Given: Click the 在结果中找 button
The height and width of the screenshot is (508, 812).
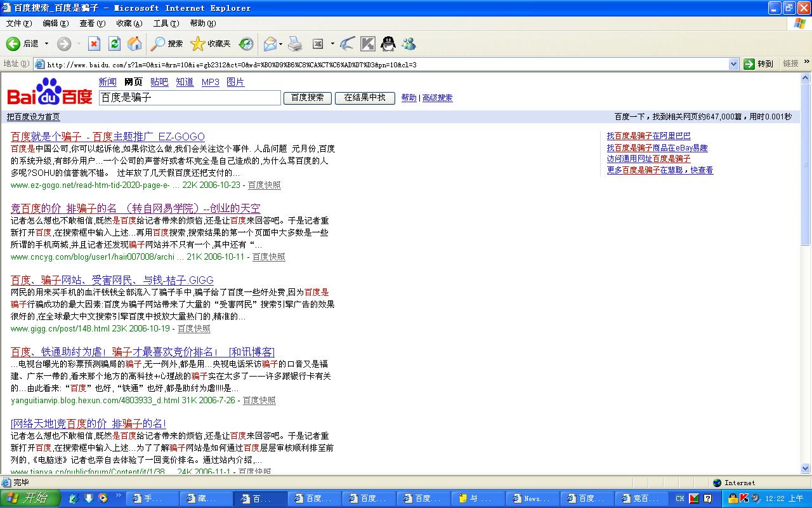Looking at the screenshot, I should pyautogui.click(x=365, y=98).
